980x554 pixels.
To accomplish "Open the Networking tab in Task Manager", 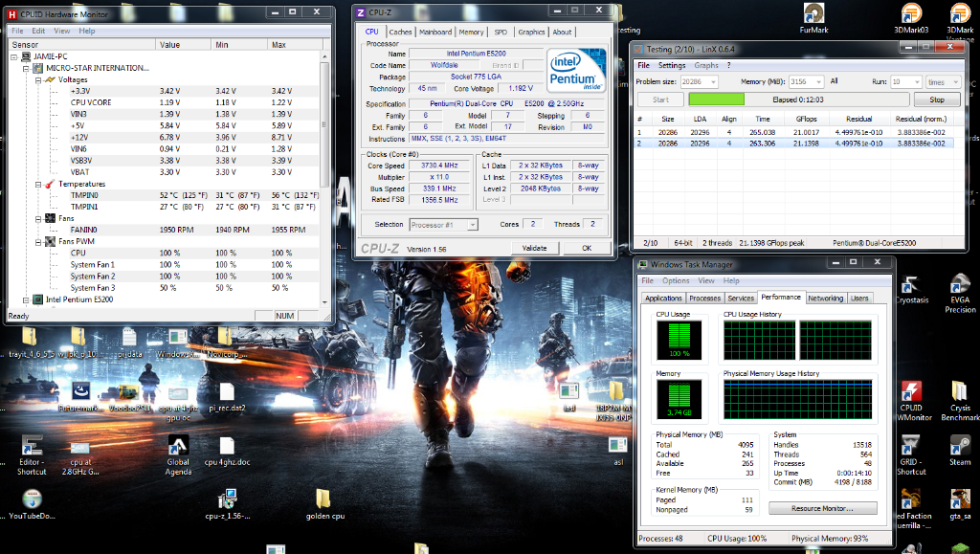I will point(826,298).
